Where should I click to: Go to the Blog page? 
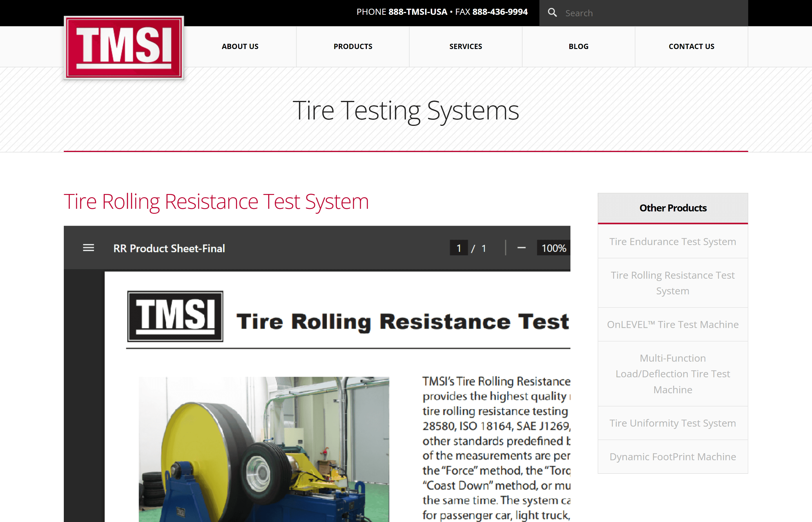(578, 46)
